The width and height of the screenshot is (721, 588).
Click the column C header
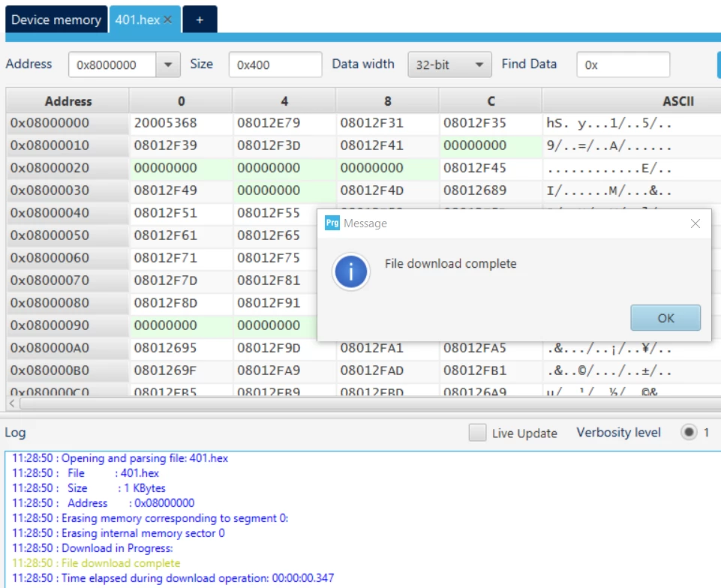(491, 101)
